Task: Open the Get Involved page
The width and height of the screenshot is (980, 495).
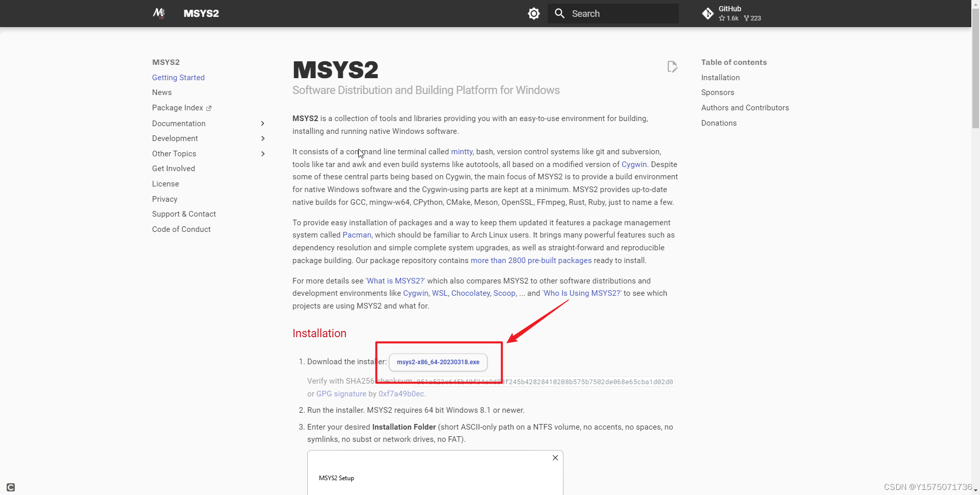Action: [174, 169]
